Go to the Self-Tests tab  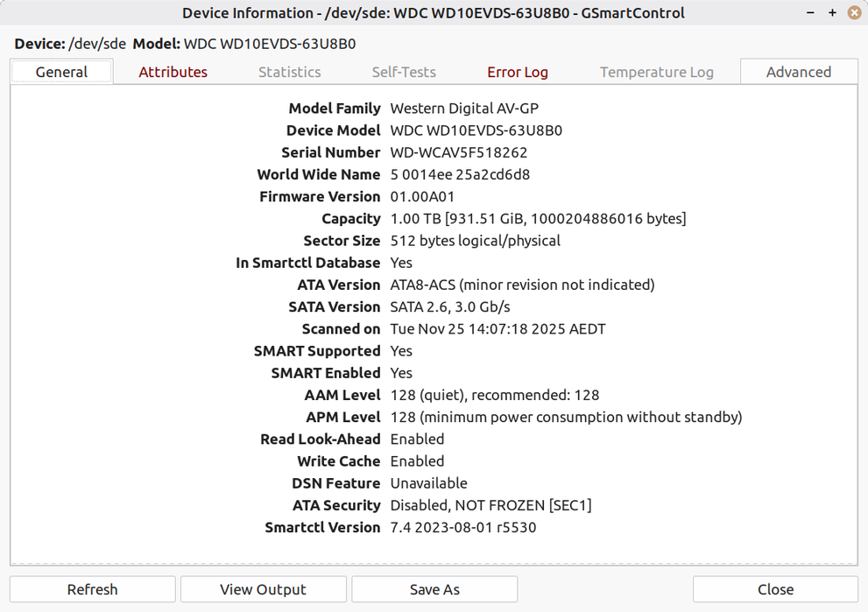404,72
